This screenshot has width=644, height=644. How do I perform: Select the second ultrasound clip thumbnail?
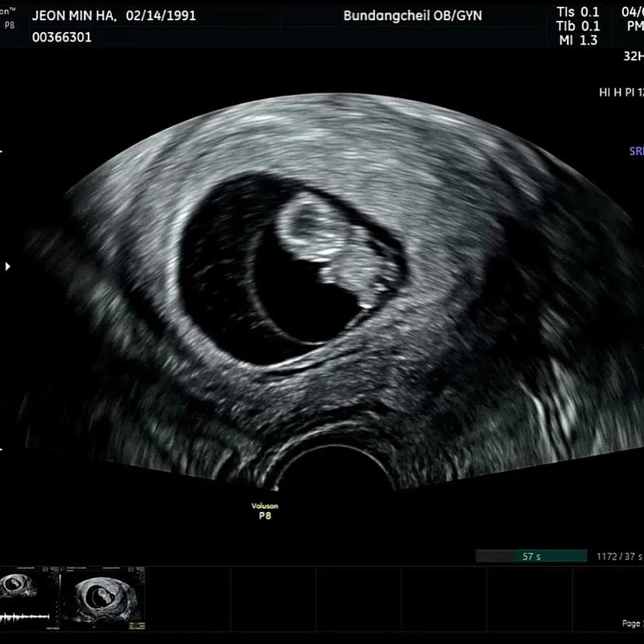point(103,599)
